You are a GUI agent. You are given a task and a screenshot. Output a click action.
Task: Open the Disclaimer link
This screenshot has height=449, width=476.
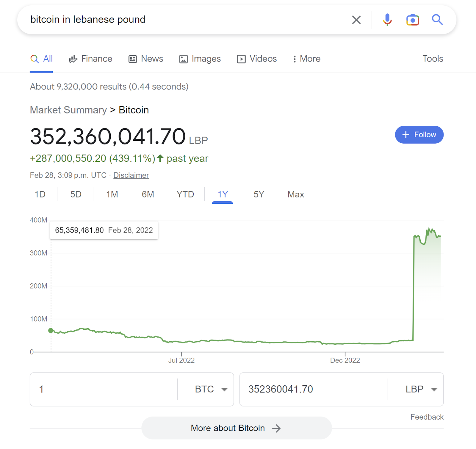coord(131,175)
